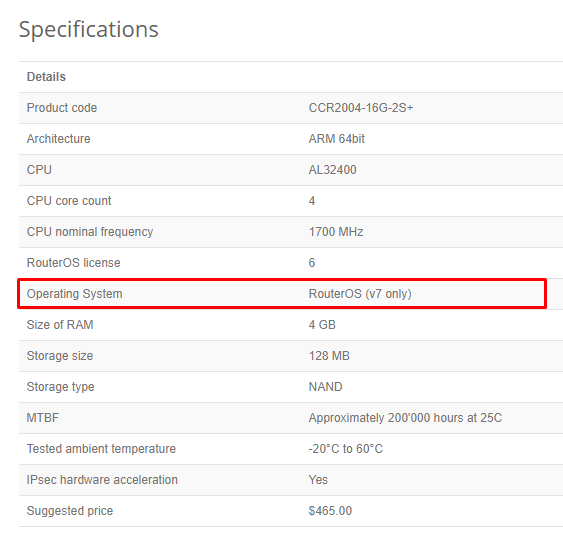The height and width of the screenshot is (536, 563).
Task: Click the $465.00 suggested price
Action: (x=330, y=511)
